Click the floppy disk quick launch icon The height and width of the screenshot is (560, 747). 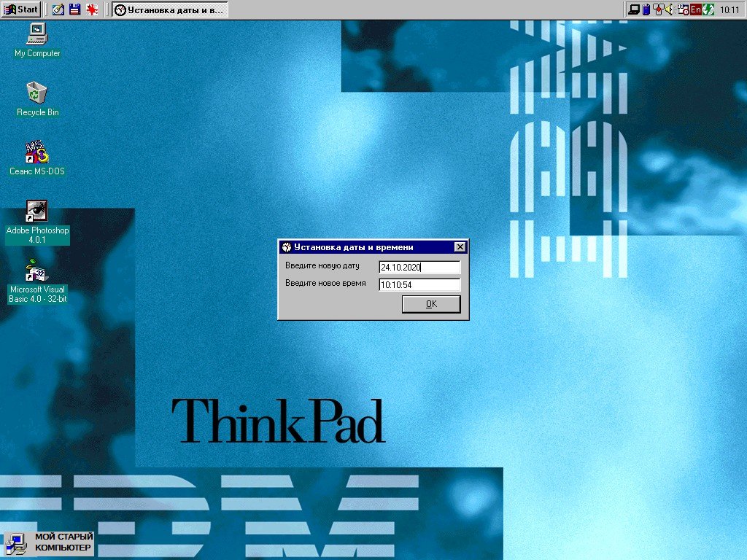(75, 9)
